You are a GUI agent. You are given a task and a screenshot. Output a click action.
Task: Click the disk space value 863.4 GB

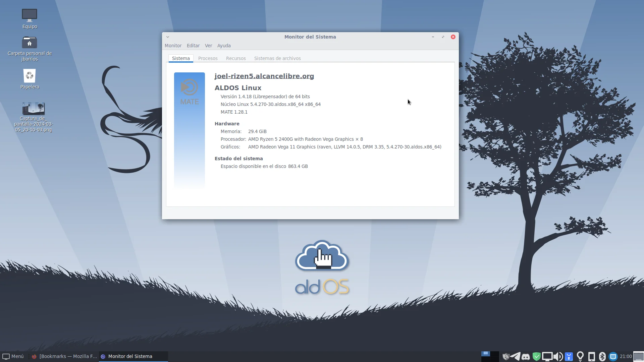click(298, 166)
